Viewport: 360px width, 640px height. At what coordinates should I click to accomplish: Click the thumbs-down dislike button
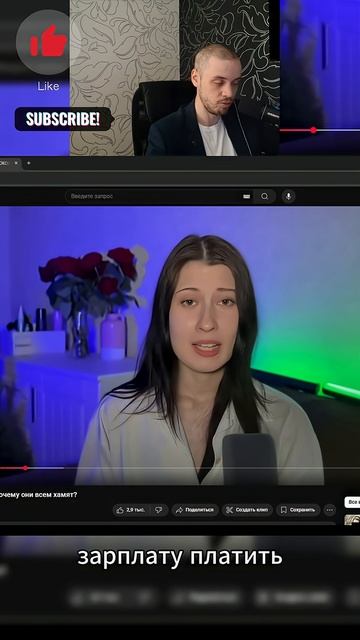(159, 510)
